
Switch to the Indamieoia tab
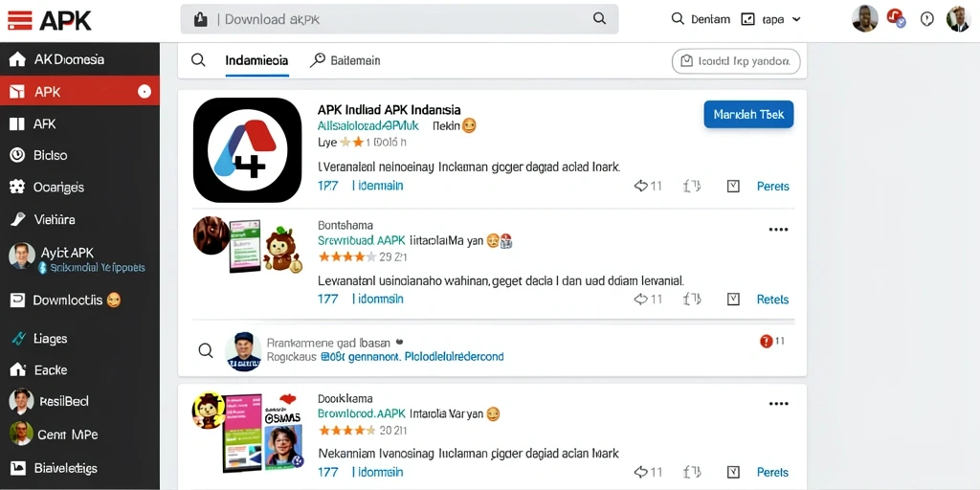[256, 60]
